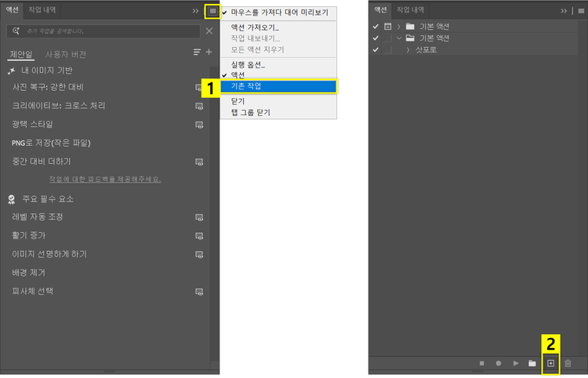
Task: Toggle dialog box on the 샷포로 row
Action: [388, 49]
